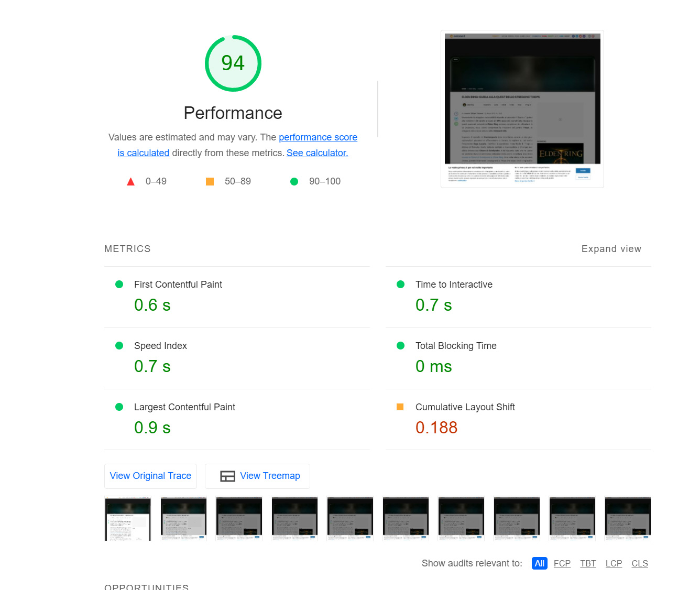
Task: Switch to the LCP filter tab
Action: coord(614,563)
